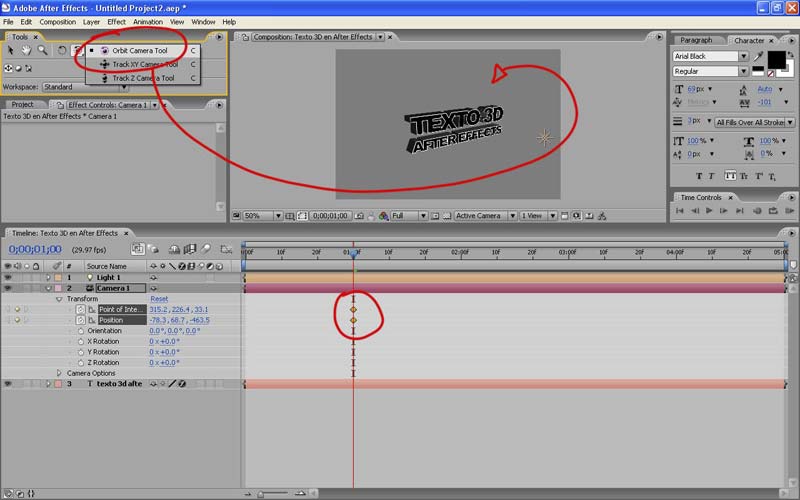This screenshot has width=800, height=500.
Task: Open the Effect menu
Action: tap(116, 22)
